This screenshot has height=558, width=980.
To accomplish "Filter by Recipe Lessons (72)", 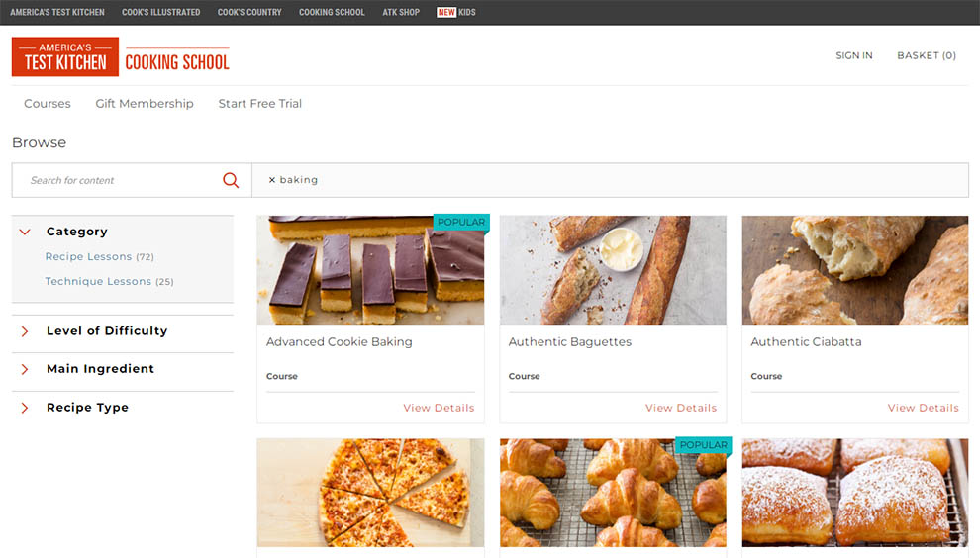I will point(99,257).
